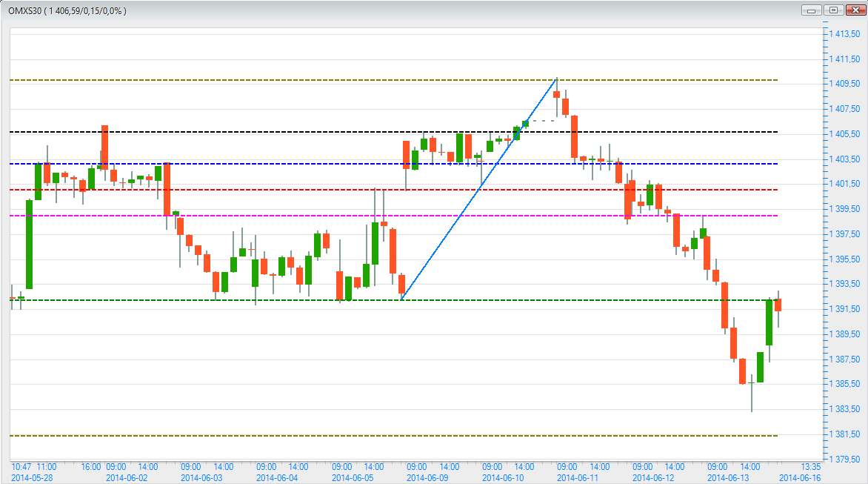Viewport: 868px width, 484px height.
Task: Click the 10:47 time label on axis
Action: [x=21, y=467]
